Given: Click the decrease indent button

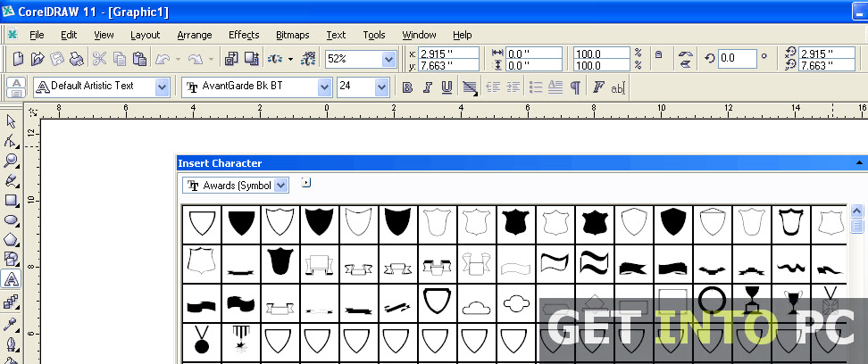Looking at the screenshot, I should click(493, 87).
